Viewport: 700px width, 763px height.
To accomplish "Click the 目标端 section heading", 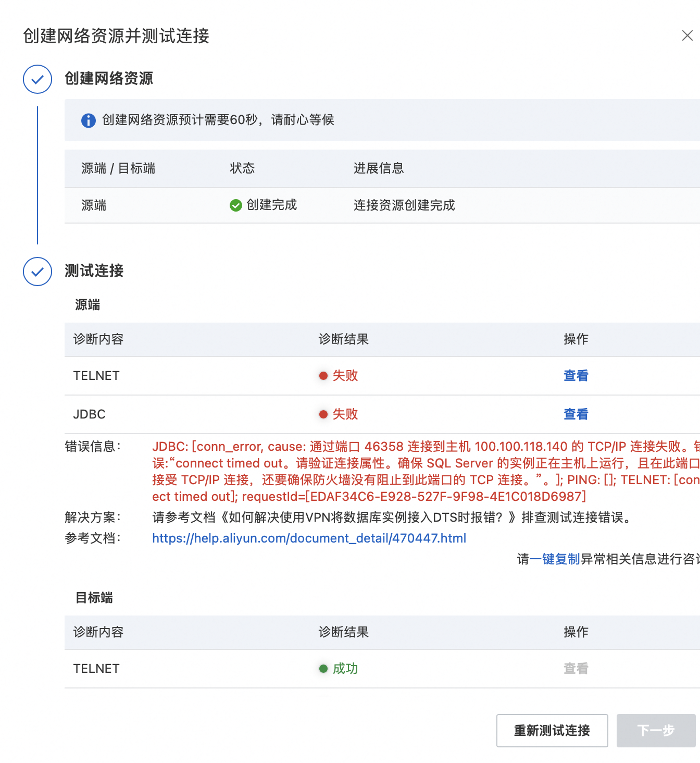I will click(94, 598).
